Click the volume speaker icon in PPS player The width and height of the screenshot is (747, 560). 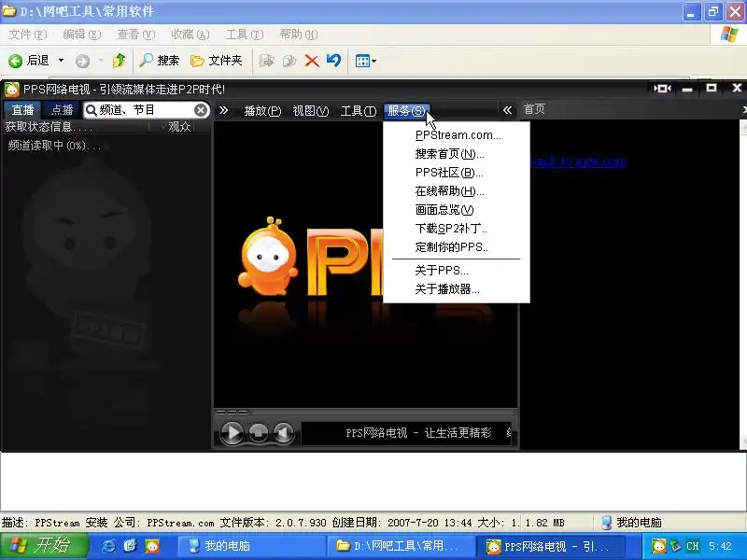coord(284,432)
